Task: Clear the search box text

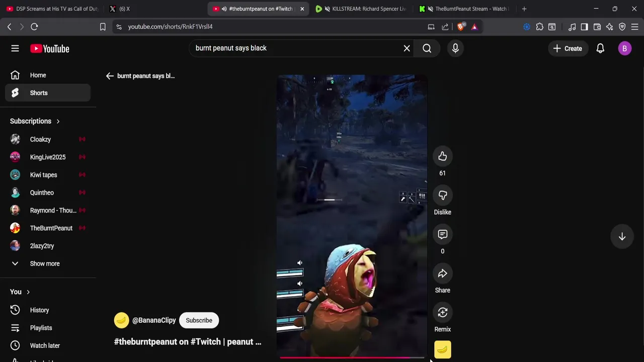Action: tap(407, 48)
